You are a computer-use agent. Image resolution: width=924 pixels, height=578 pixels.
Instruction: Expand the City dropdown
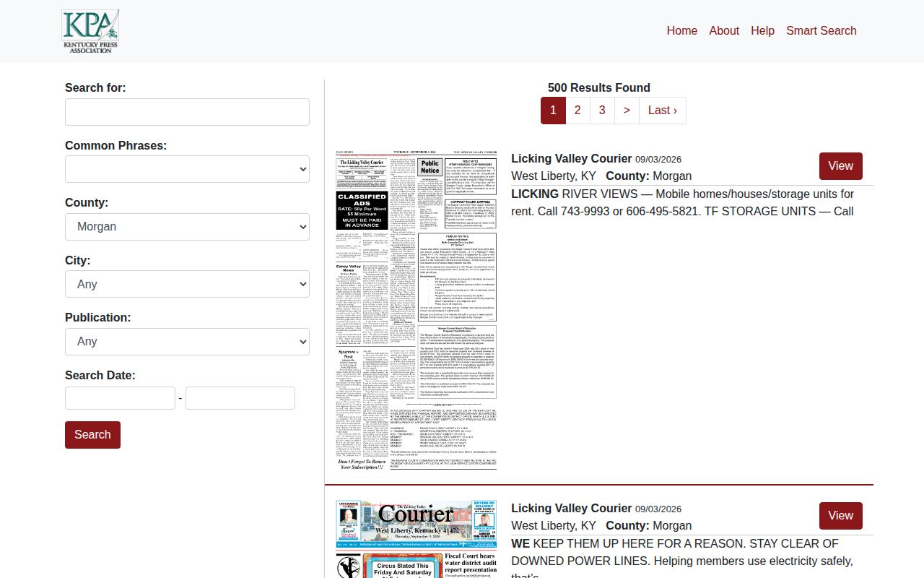point(187,284)
